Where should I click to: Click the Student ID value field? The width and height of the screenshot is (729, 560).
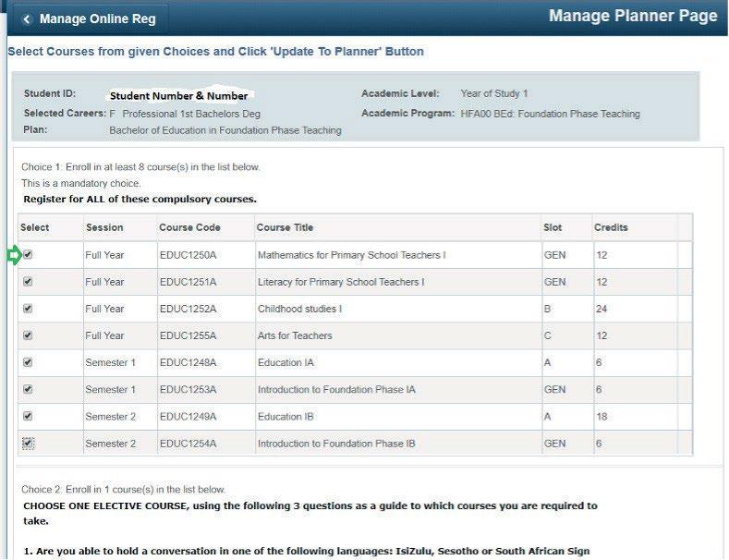point(179,95)
